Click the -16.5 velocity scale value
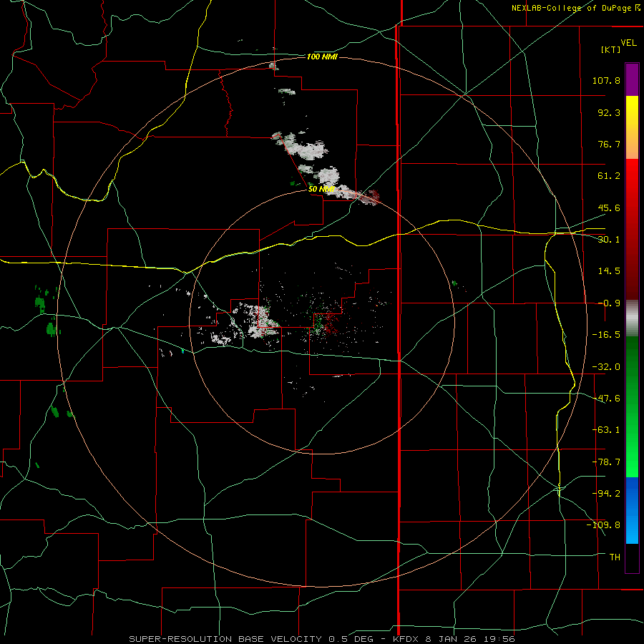This screenshot has width=644, height=644. click(x=606, y=335)
